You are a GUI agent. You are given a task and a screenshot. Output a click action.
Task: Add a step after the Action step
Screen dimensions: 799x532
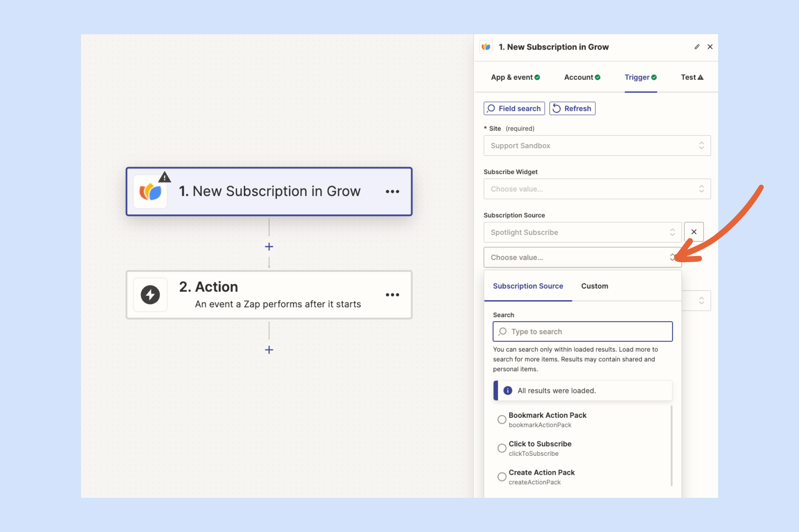(x=269, y=350)
